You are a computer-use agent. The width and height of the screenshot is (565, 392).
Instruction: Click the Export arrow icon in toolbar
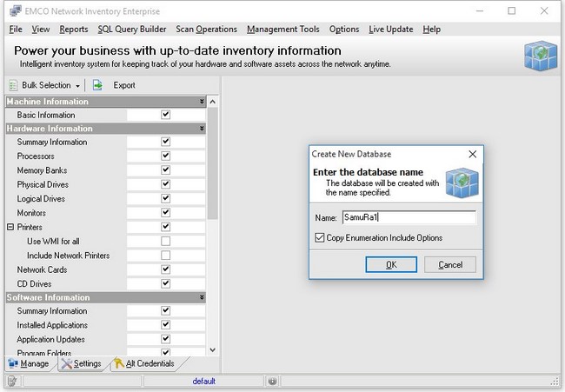point(98,85)
